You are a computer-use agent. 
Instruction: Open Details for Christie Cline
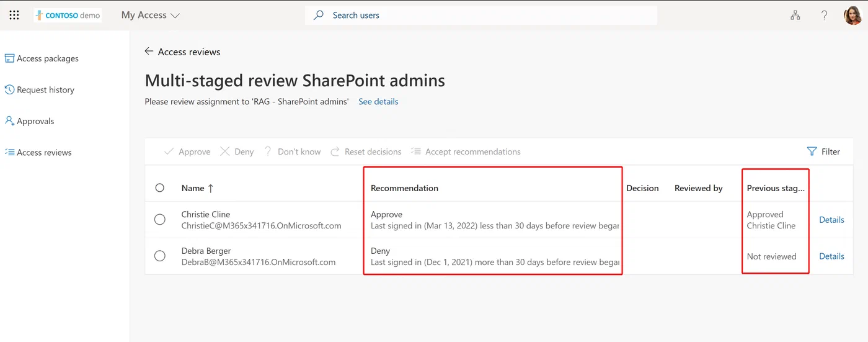[x=831, y=220]
